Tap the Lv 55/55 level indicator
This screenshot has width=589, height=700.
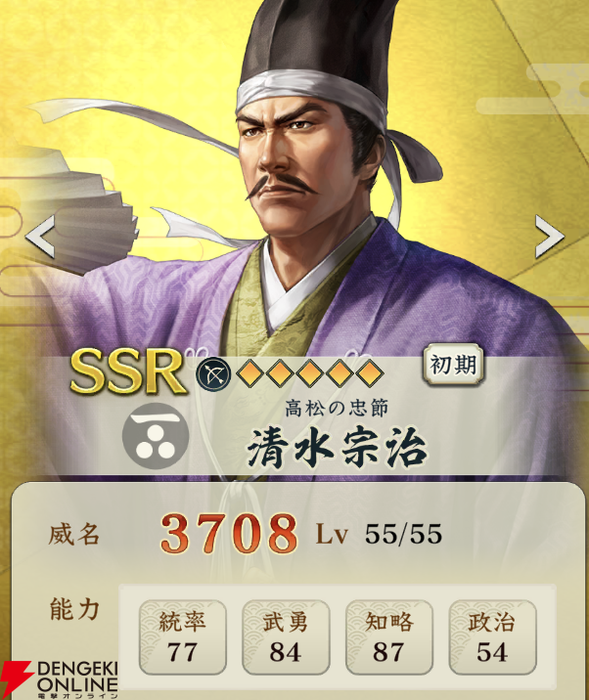379,534
